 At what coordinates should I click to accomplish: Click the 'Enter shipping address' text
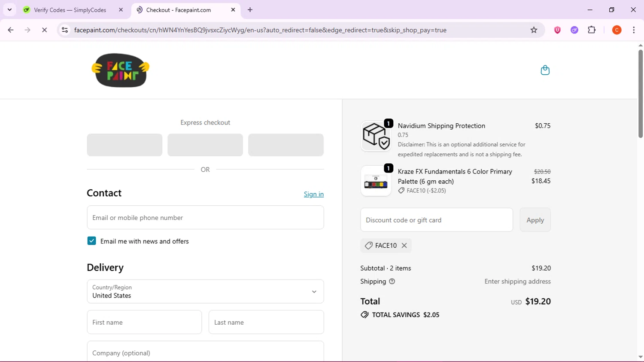pyautogui.click(x=517, y=282)
